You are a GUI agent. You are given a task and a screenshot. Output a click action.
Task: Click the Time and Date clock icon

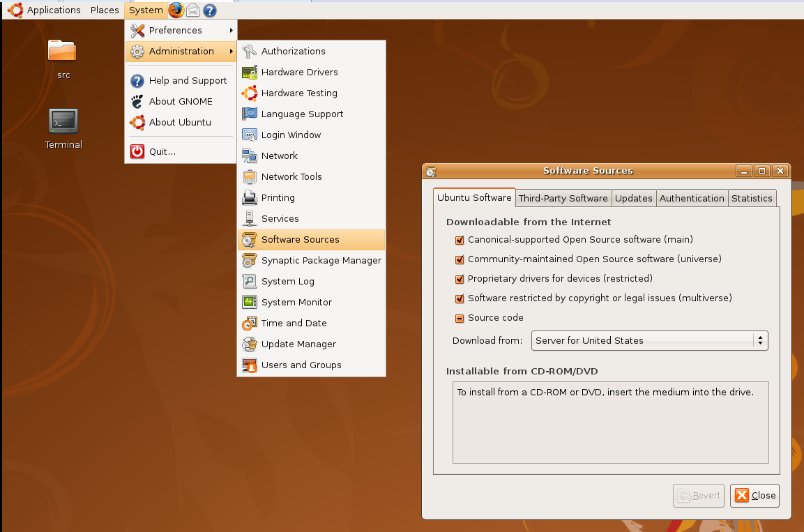point(249,324)
